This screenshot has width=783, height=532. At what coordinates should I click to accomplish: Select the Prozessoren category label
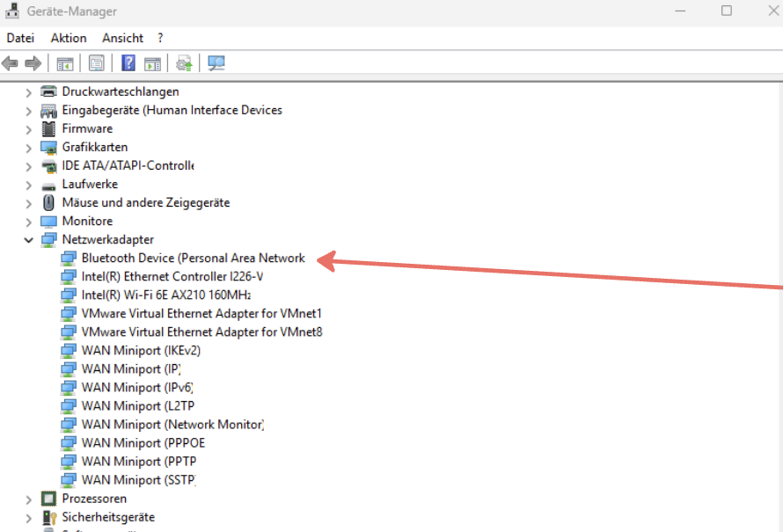[x=94, y=499]
